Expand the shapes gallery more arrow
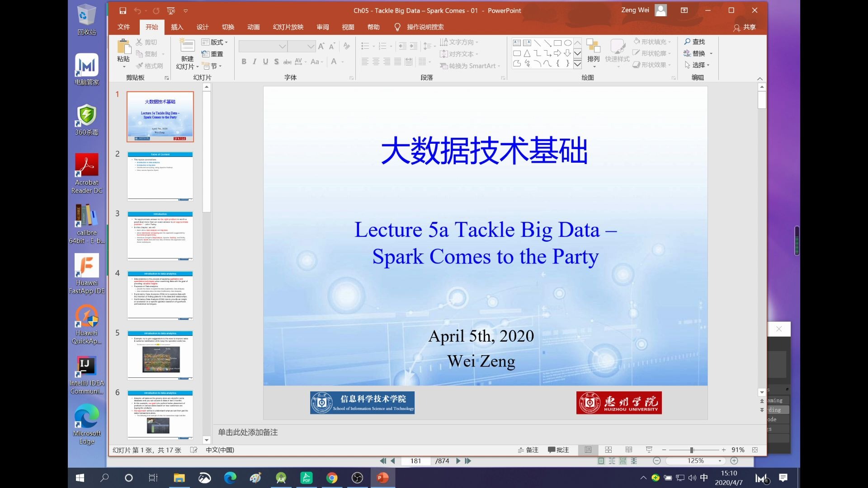Image resolution: width=868 pixels, height=488 pixels. pyautogui.click(x=577, y=64)
